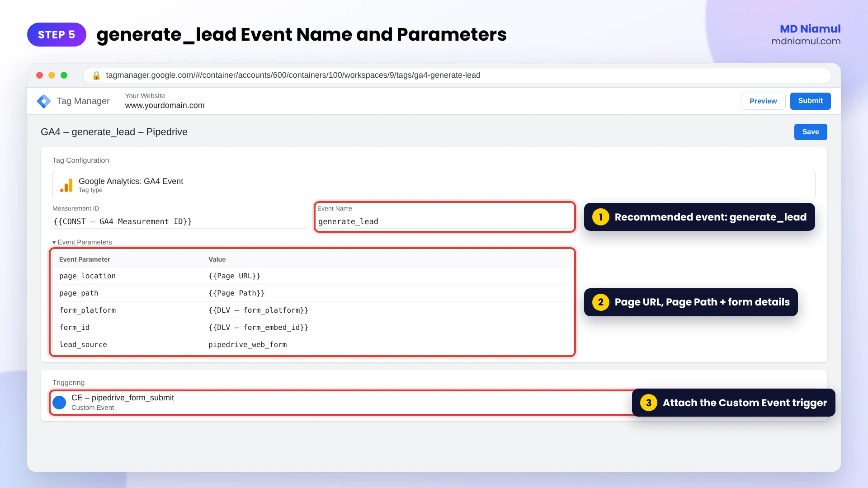Select the {{Page Path}} value cell

click(x=236, y=293)
